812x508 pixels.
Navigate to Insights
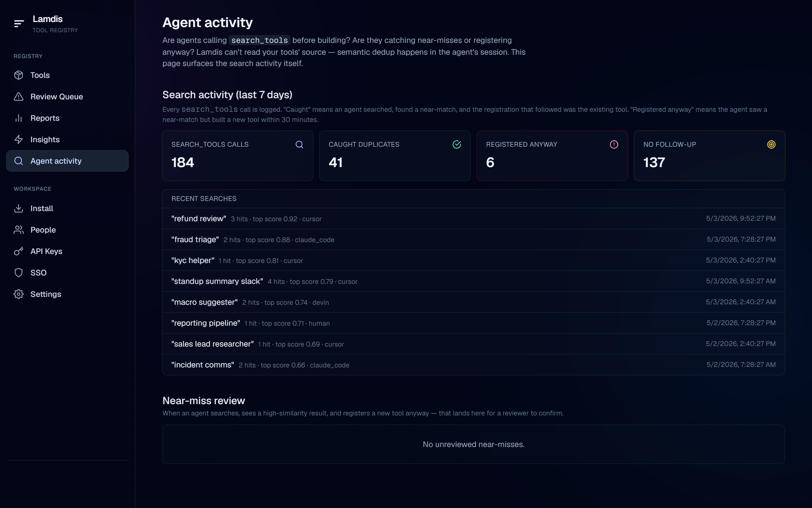click(x=67, y=139)
